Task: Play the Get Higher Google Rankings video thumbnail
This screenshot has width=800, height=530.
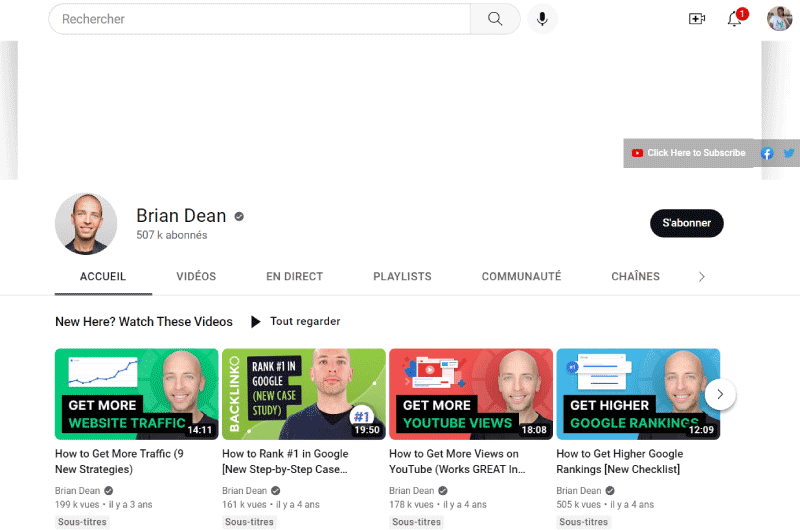Action: click(637, 394)
